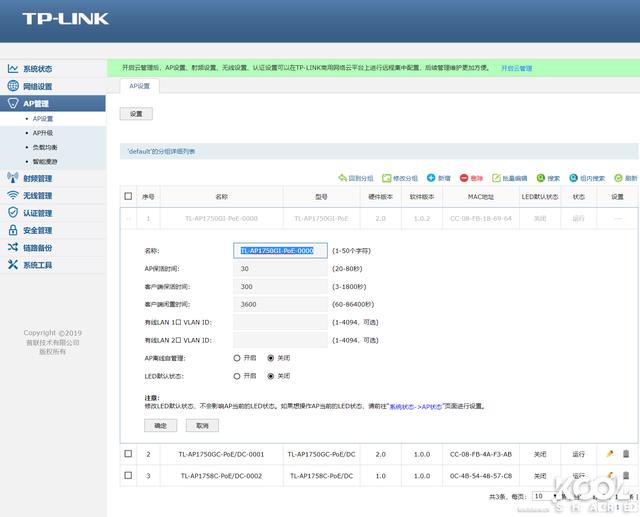This screenshot has height=517, width=640.
Task: Open 链路备份 via its shuffle icon
Action: (x=13, y=247)
